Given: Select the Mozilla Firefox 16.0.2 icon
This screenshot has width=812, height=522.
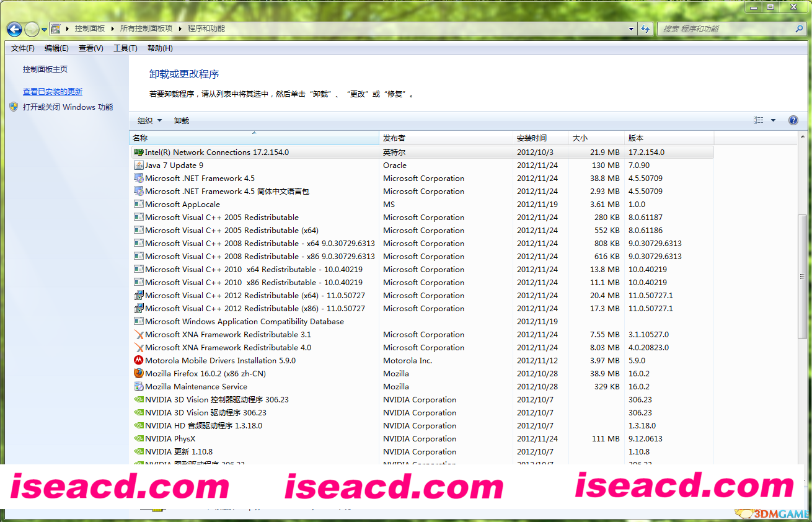Looking at the screenshot, I should tap(139, 374).
